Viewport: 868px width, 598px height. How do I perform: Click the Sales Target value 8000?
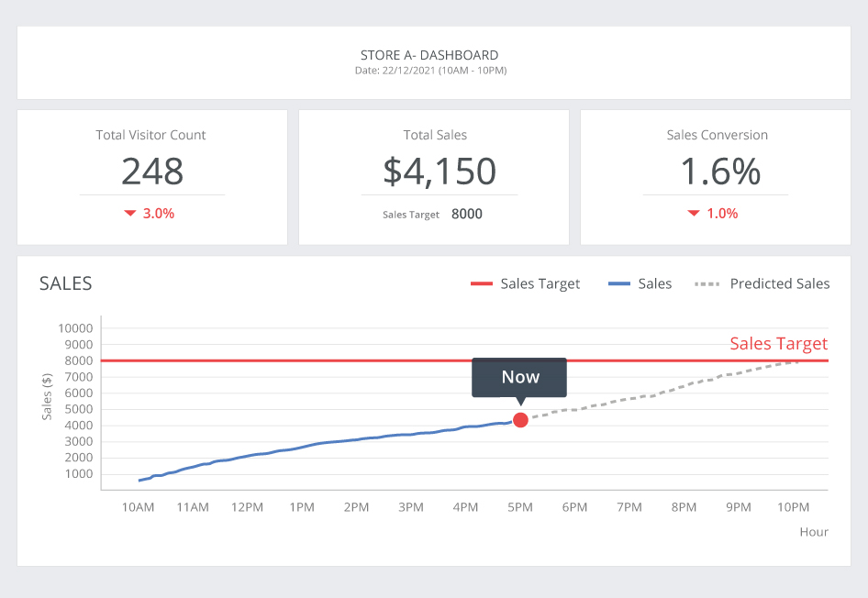point(467,215)
